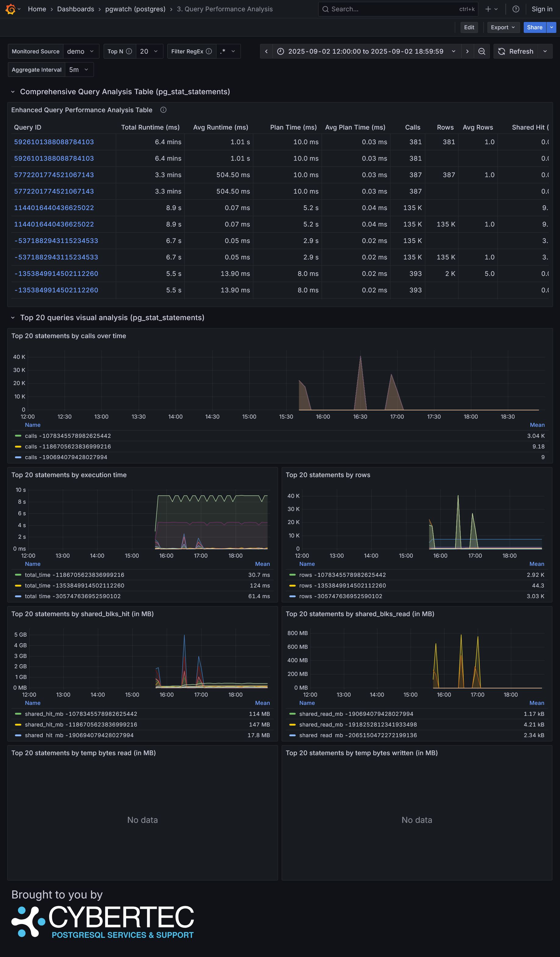Click the Top N info icon
Screen dimensions: 560x957
click(129, 51)
